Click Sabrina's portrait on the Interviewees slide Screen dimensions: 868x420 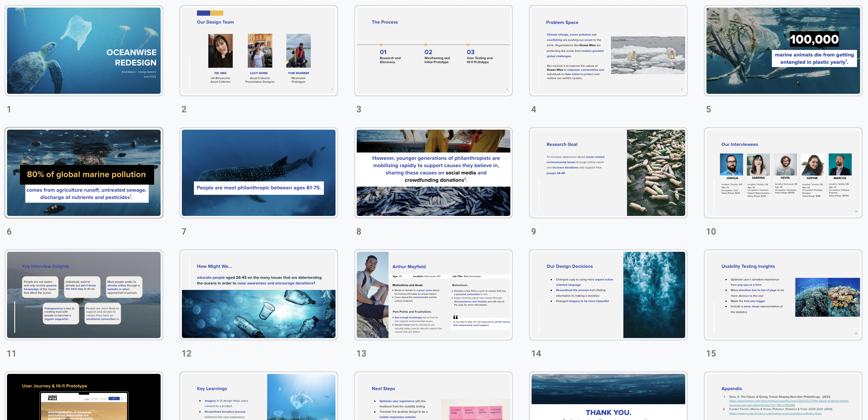point(758,164)
